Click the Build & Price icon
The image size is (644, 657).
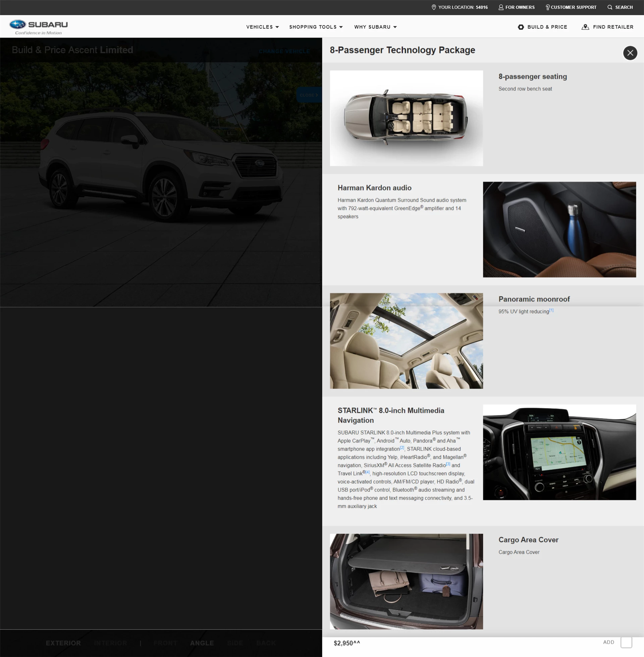[521, 27]
